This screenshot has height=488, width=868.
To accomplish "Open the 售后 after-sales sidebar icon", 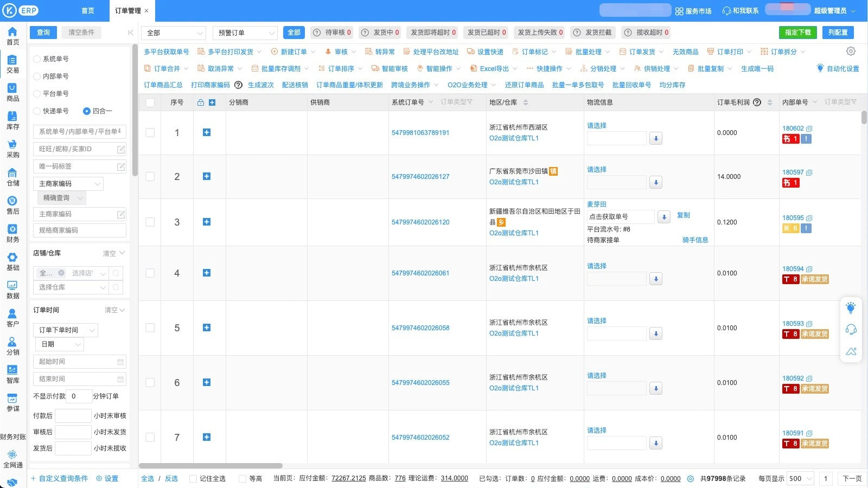I will click(x=12, y=201).
